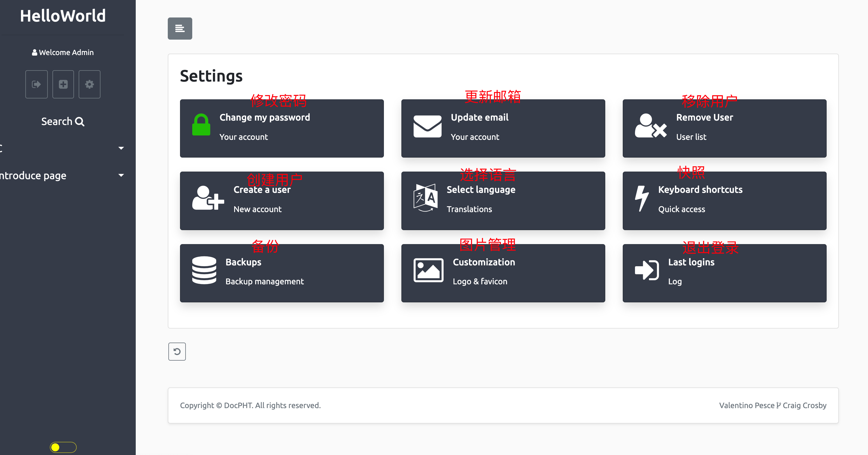Toggle the dark mode switch

coord(63,447)
